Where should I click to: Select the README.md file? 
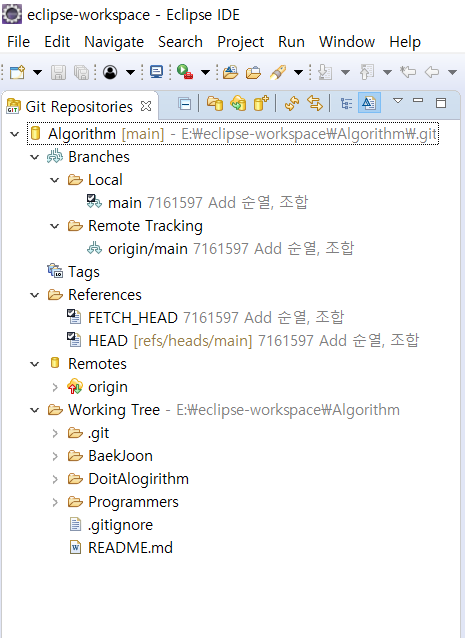121,548
